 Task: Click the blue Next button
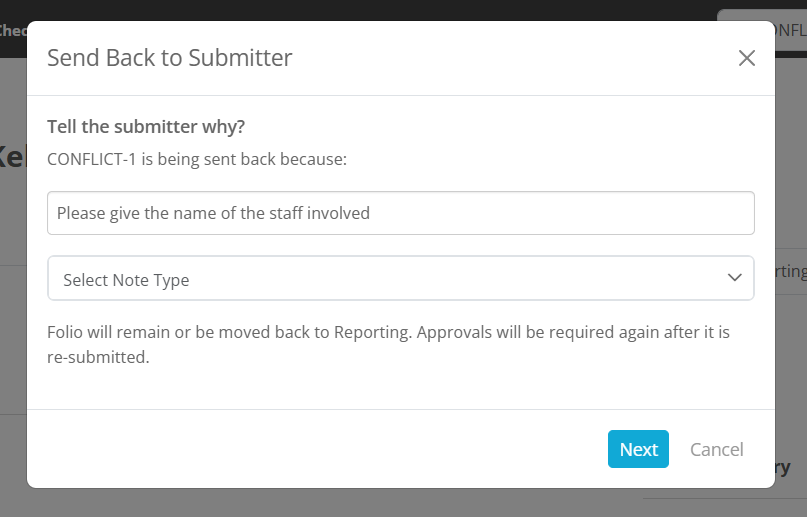(638, 449)
